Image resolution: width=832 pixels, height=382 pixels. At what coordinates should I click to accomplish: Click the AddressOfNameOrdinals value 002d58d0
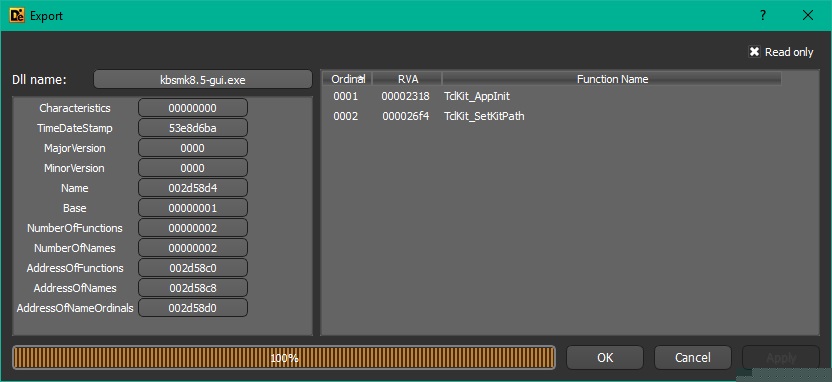point(193,308)
